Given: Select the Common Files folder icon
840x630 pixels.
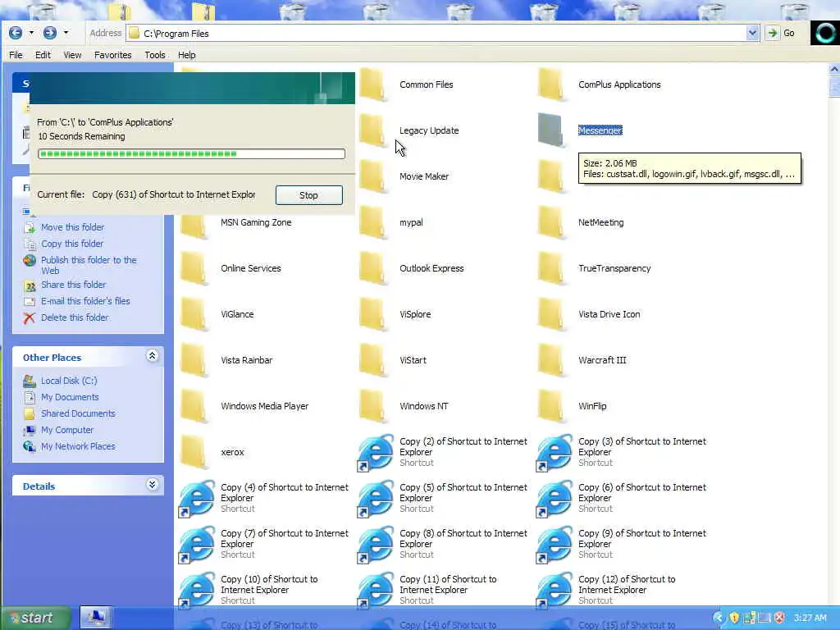Looking at the screenshot, I should point(373,84).
